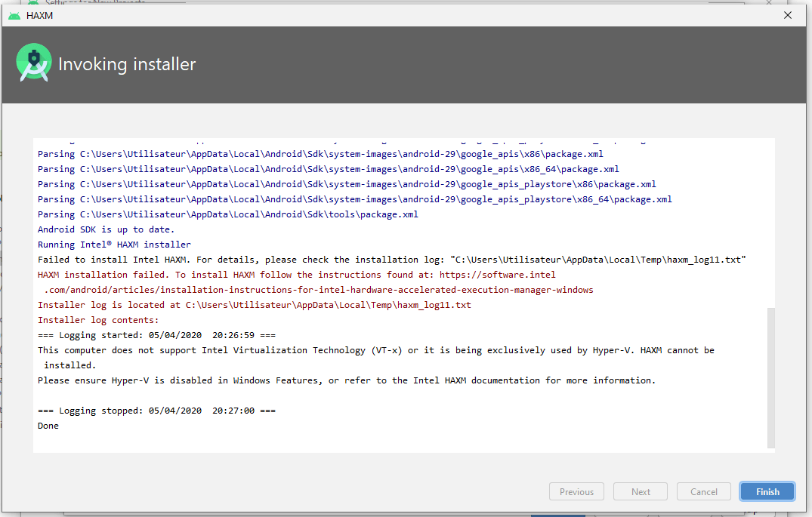Click the 'Logging stopped' timestamp line

pos(156,411)
